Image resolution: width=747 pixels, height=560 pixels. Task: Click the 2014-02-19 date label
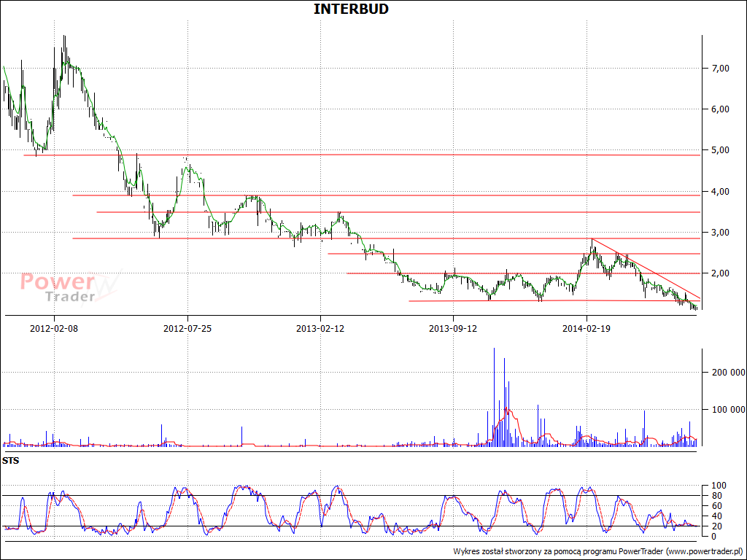[x=587, y=328]
